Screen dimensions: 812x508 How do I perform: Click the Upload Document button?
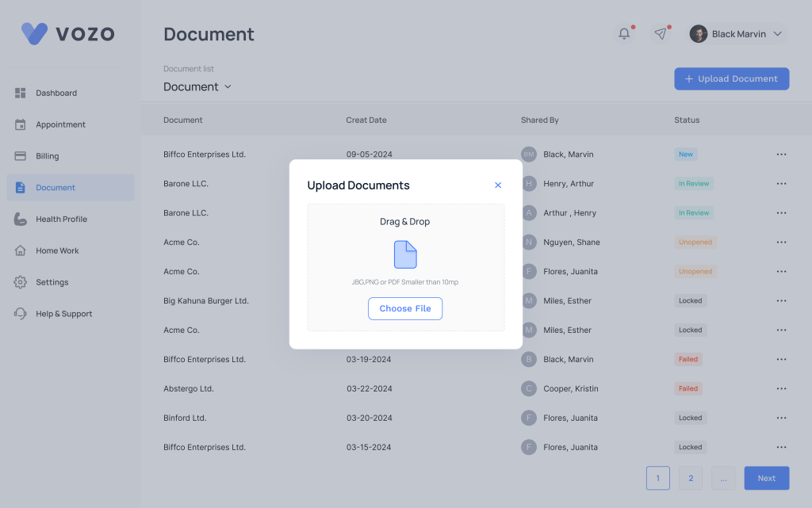tap(731, 78)
